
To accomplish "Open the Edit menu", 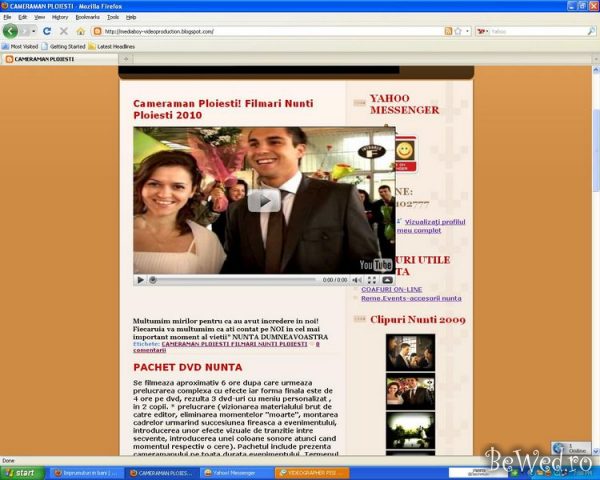I will 23,17.
